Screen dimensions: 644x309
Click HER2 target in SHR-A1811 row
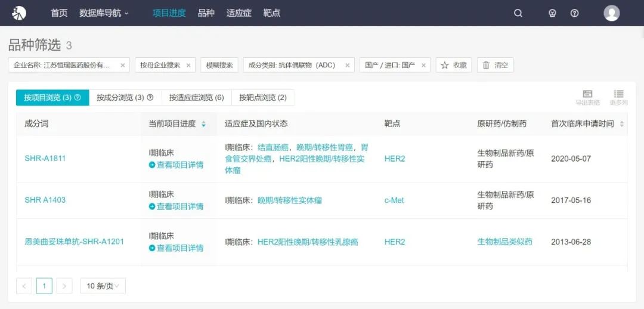(395, 159)
